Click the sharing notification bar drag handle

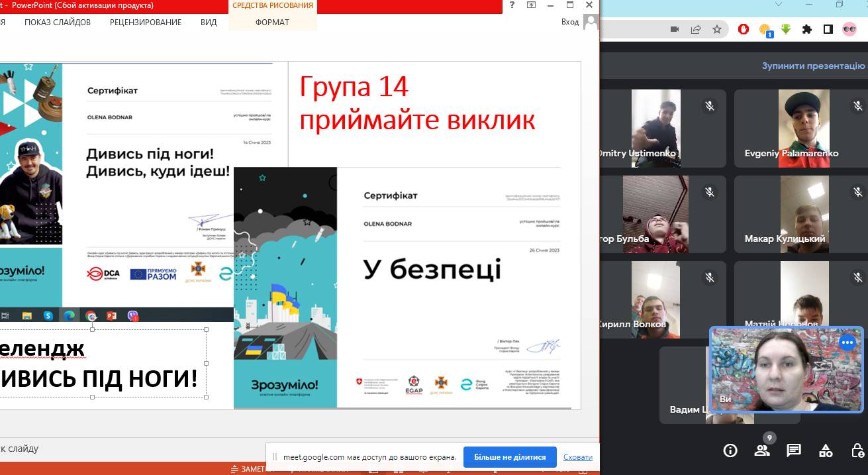click(x=274, y=457)
